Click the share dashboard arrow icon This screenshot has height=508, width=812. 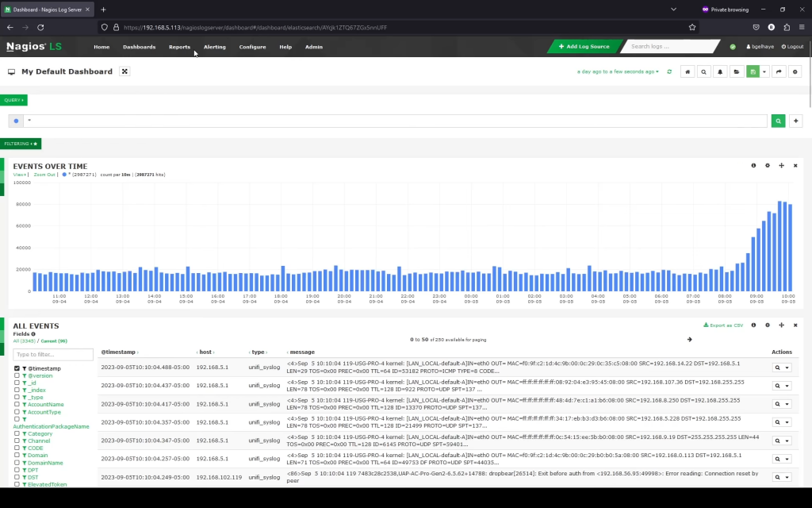click(x=779, y=71)
